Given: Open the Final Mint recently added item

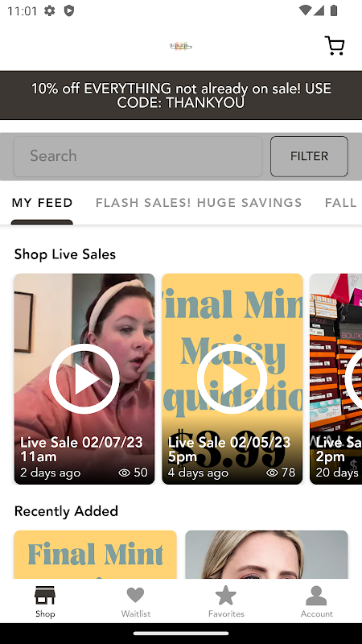Looking at the screenshot, I should pos(95,555).
